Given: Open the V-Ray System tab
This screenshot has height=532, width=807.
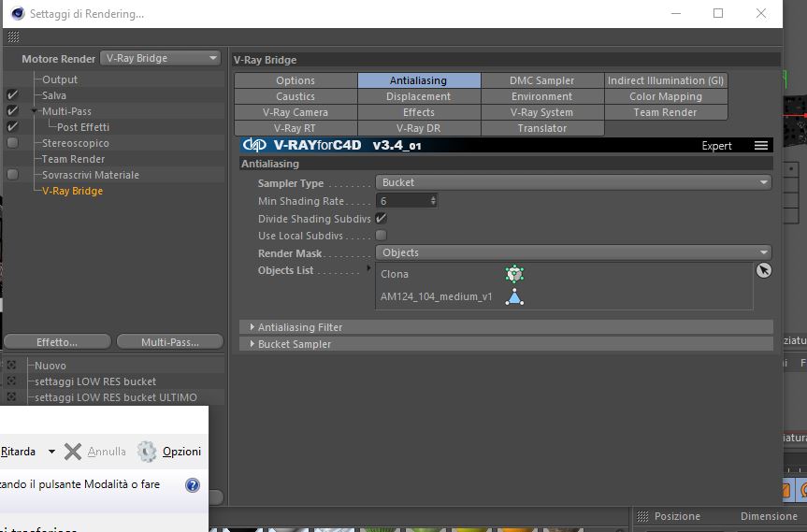Looking at the screenshot, I should (542, 112).
